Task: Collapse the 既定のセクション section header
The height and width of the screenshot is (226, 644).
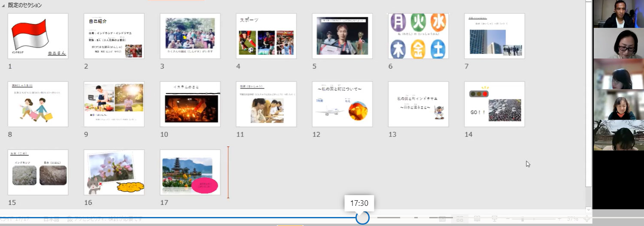Action: (4, 5)
